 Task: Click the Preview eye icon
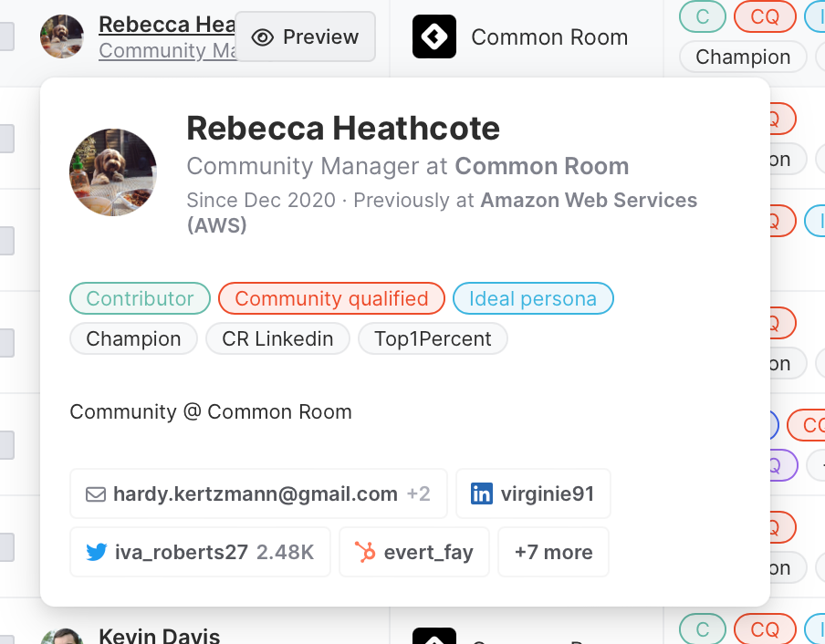tap(263, 37)
